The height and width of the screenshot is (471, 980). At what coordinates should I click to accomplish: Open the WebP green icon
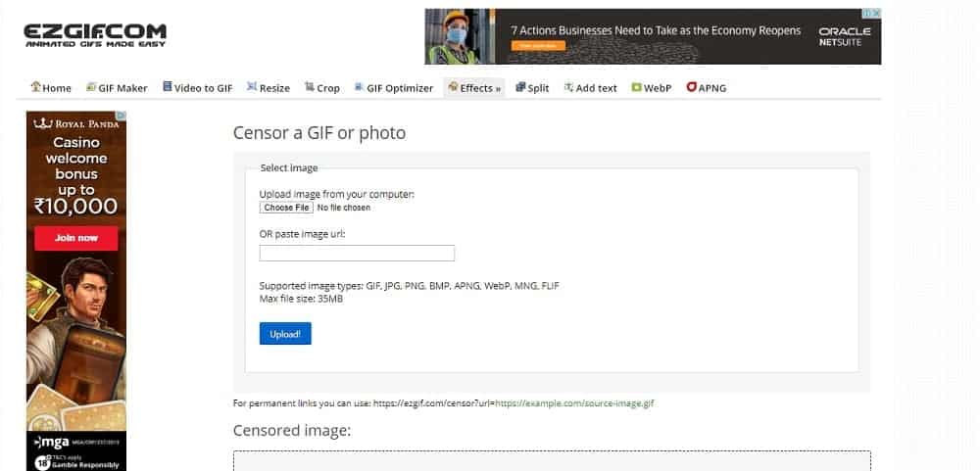coord(636,87)
